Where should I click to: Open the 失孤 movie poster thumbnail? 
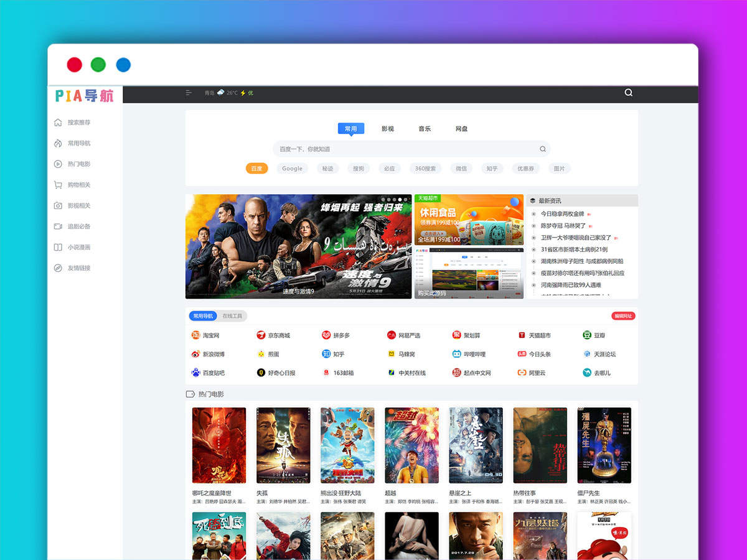pos(283,445)
